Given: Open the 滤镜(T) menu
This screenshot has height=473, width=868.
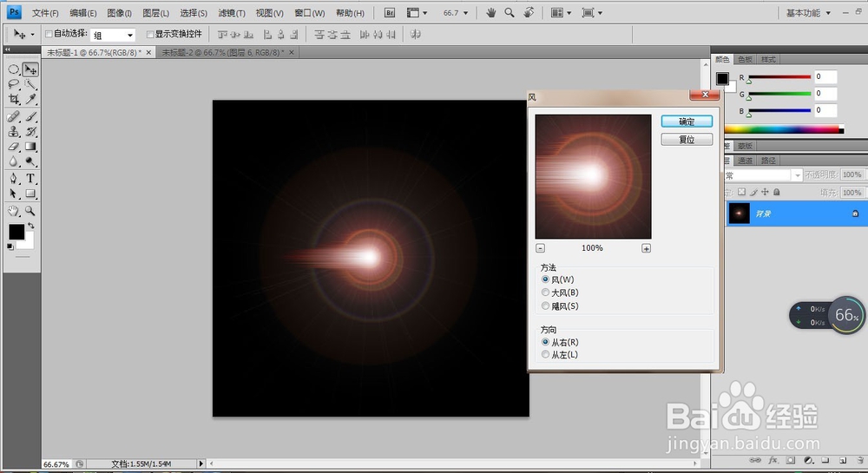Looking at the screenshot, I should click(x=232, y=13).
